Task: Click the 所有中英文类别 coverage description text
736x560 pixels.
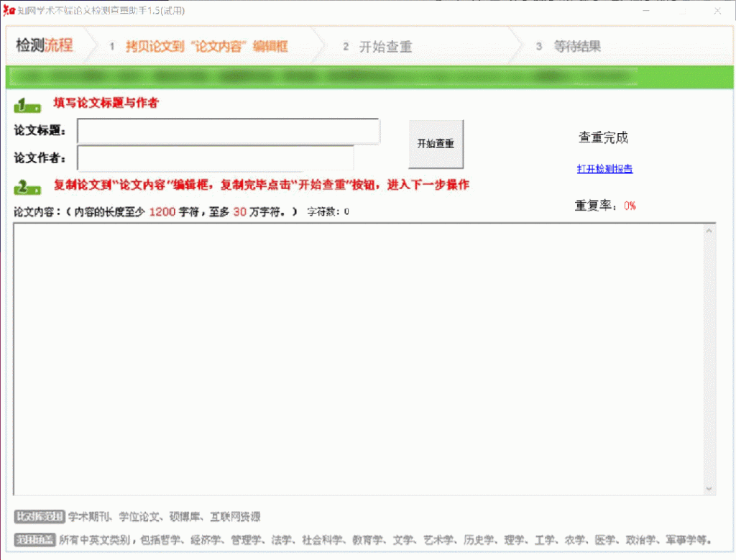Action: 385,540
